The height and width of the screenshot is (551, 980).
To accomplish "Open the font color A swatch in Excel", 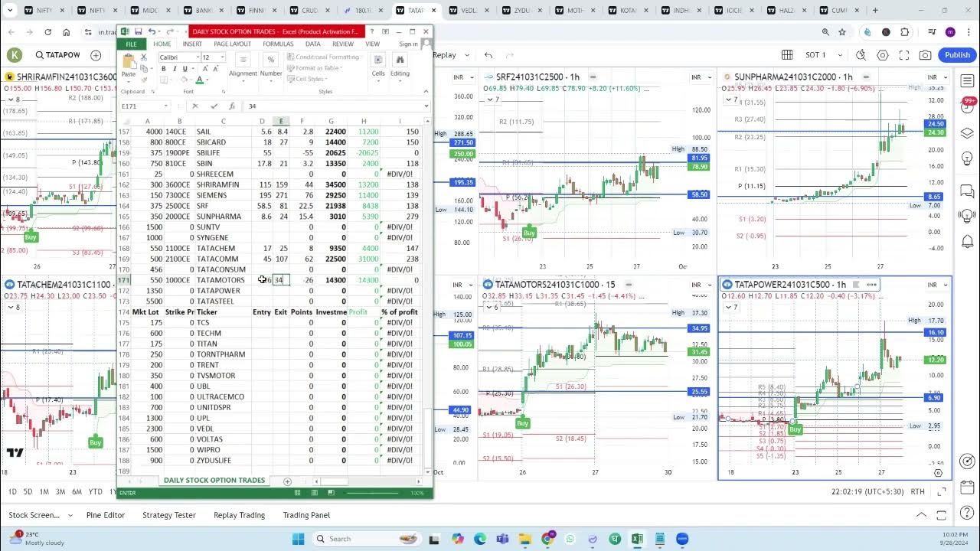I will coord(199,80).
